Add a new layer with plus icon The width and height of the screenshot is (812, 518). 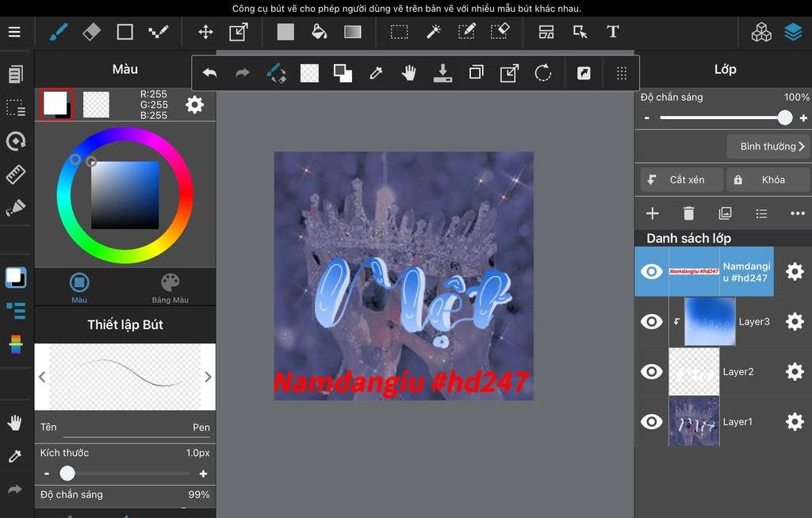[x=653, y=213]
